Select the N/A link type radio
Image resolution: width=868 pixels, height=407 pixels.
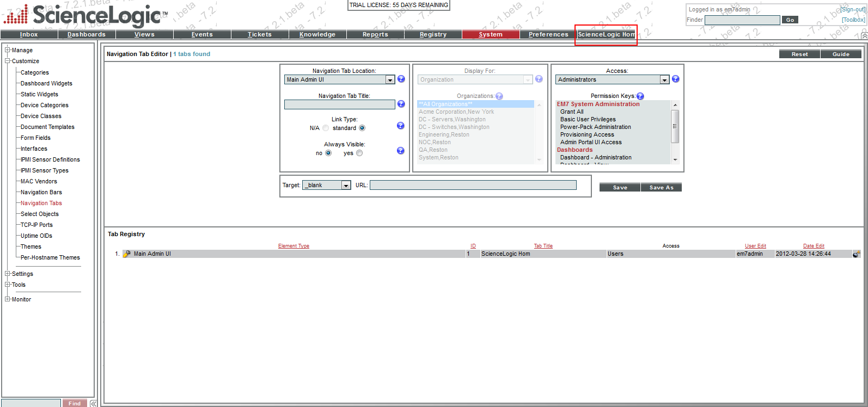pyautogui.click(x=326, y=128)
